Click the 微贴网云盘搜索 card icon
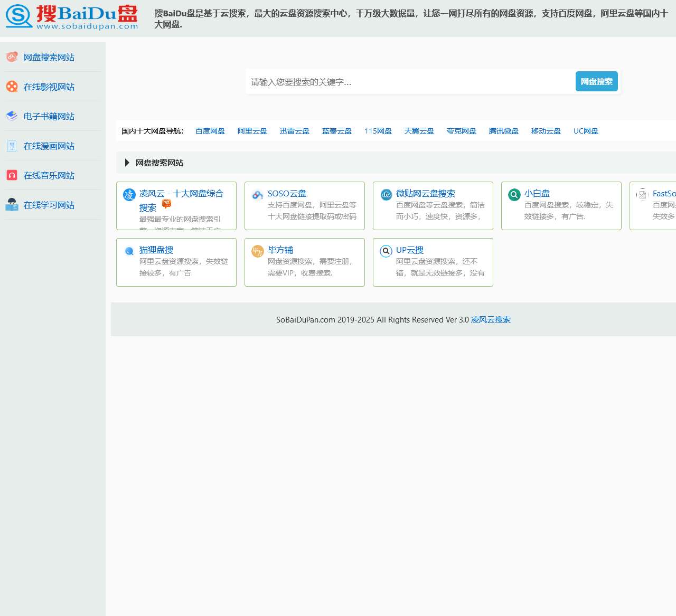 [x=386, y=195]
